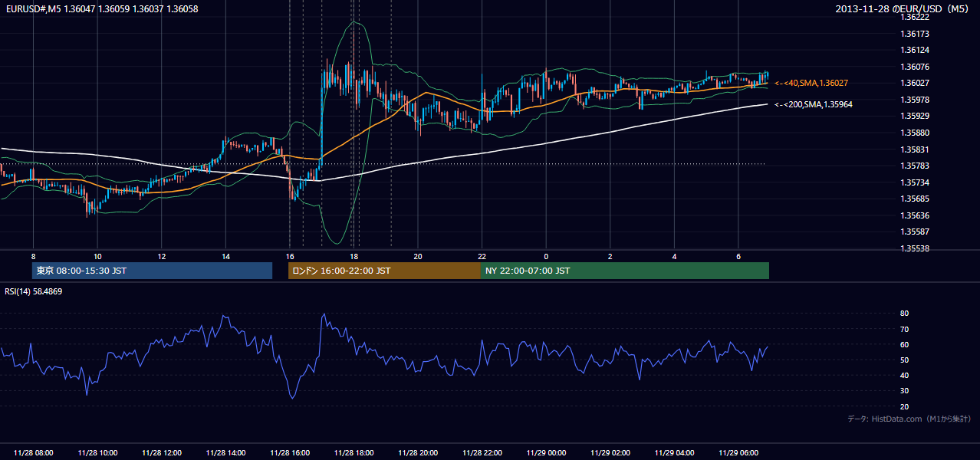Screen dimensions: 980x460
Task: Select price level 1.36124 on the axis
Action: [x=915, y=50]
